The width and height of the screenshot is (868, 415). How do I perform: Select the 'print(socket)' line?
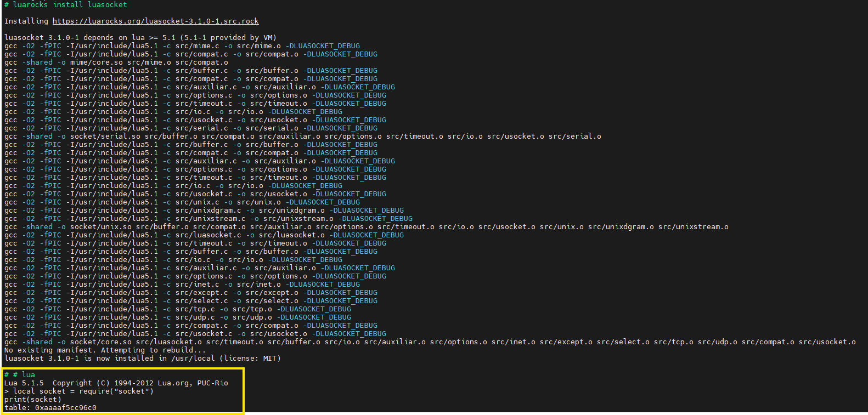click(33, 400)
